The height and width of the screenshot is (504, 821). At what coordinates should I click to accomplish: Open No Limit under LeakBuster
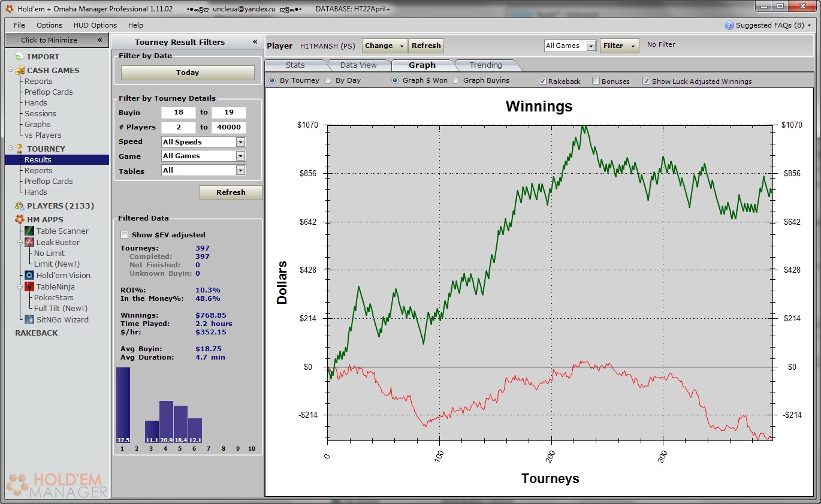(x=49, y=253)
